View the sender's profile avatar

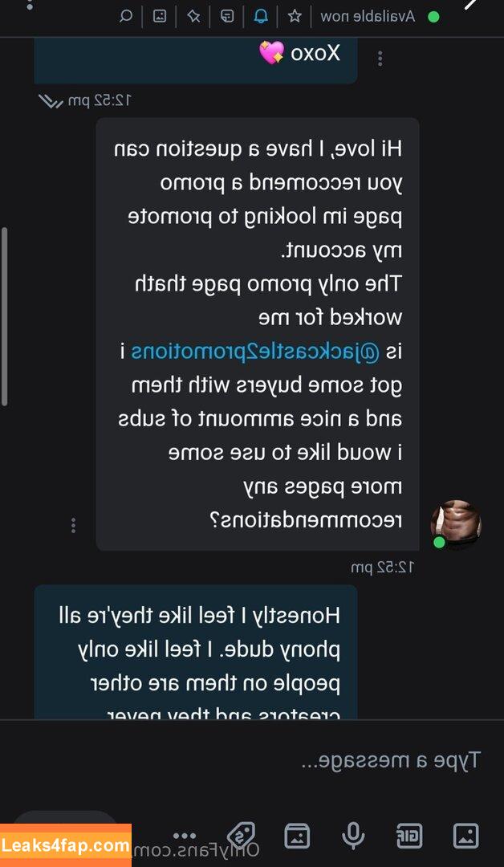click(x=456, y=524)
